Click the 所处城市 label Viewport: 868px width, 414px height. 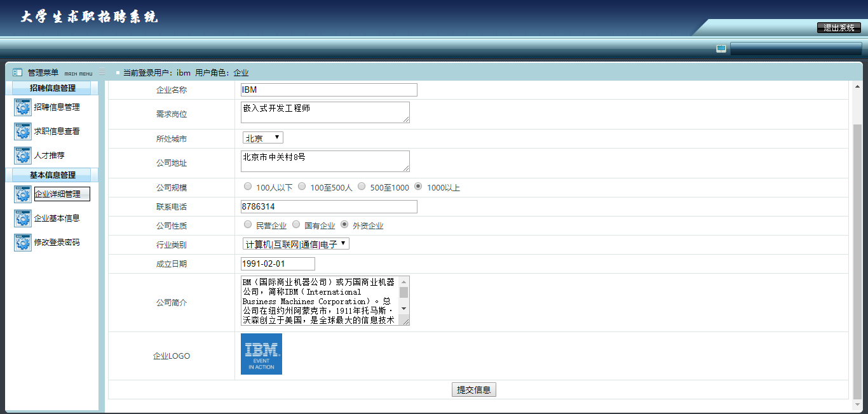pyautogui.click(x=172, y=138)
